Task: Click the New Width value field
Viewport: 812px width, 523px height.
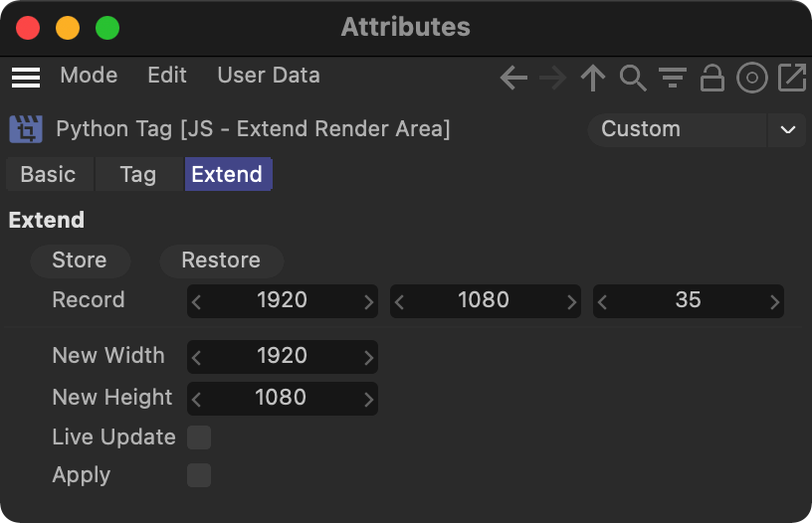Action: pos(282,356)
